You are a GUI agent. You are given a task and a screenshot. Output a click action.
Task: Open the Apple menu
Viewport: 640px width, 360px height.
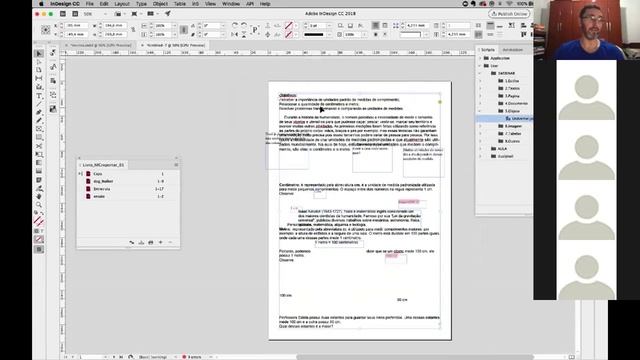(41, 4)
